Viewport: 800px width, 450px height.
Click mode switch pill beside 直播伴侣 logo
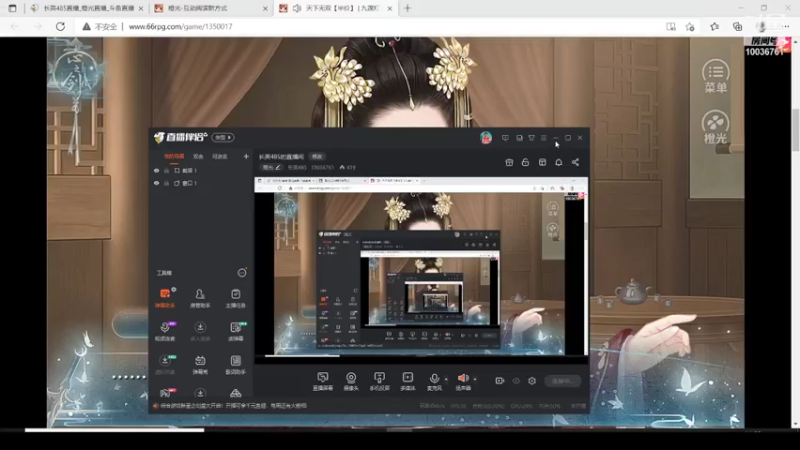(223, 138)
